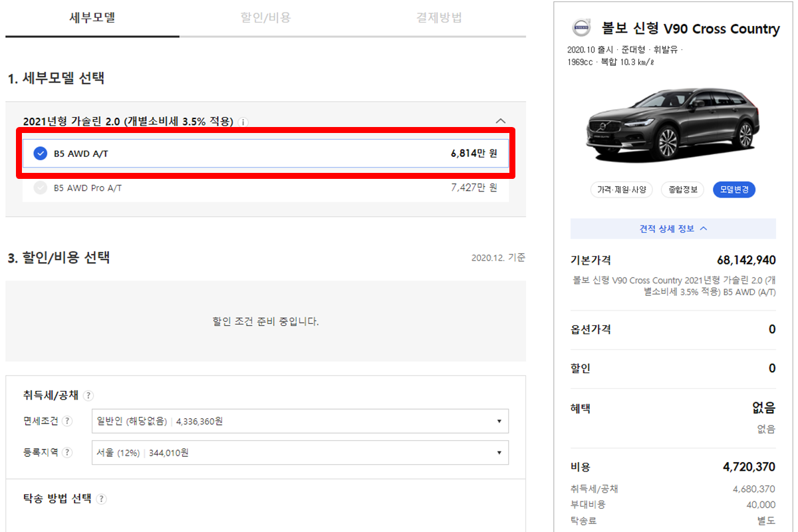
Task: Click the 3. 할인/비용 선택 heading
Action: (59, 258)
